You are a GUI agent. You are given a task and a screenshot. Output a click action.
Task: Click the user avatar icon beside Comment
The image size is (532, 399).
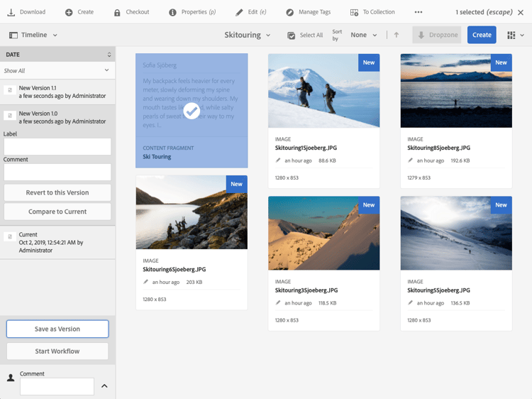click(11, 377)
